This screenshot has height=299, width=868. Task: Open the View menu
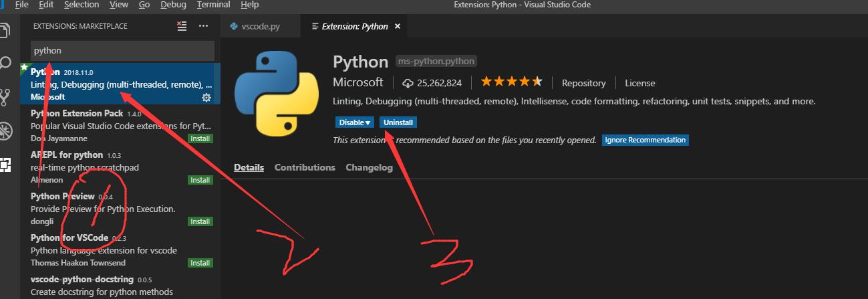tap(119, 5)
